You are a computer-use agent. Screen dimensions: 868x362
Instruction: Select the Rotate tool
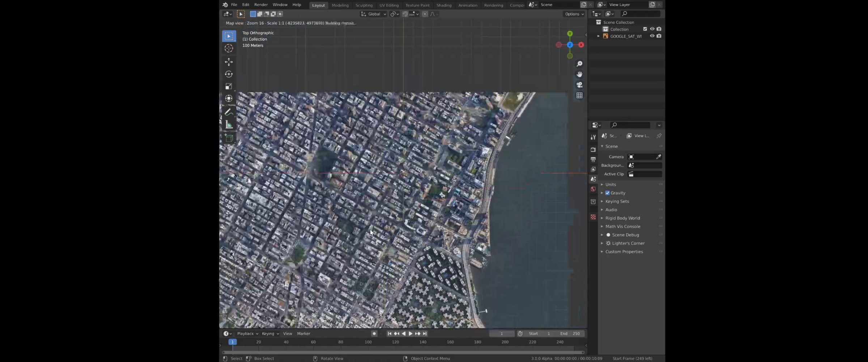[x=229, y=74]
